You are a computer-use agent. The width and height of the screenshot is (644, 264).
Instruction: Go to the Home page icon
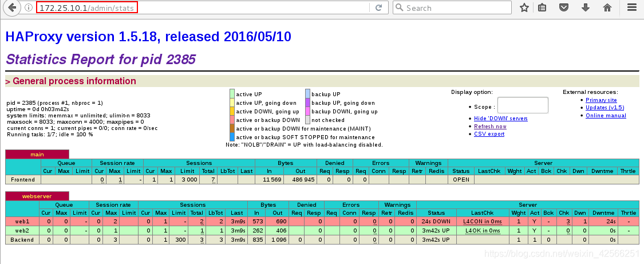[x=607, y=8]
